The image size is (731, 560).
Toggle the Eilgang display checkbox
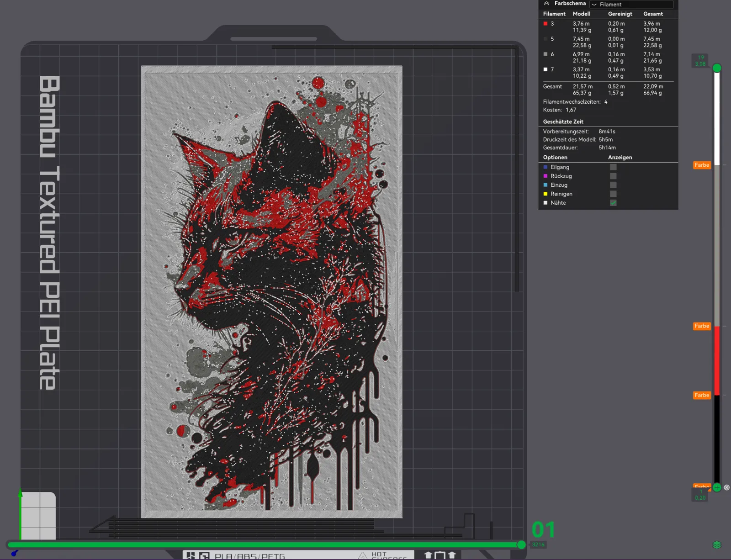(613, 167)
